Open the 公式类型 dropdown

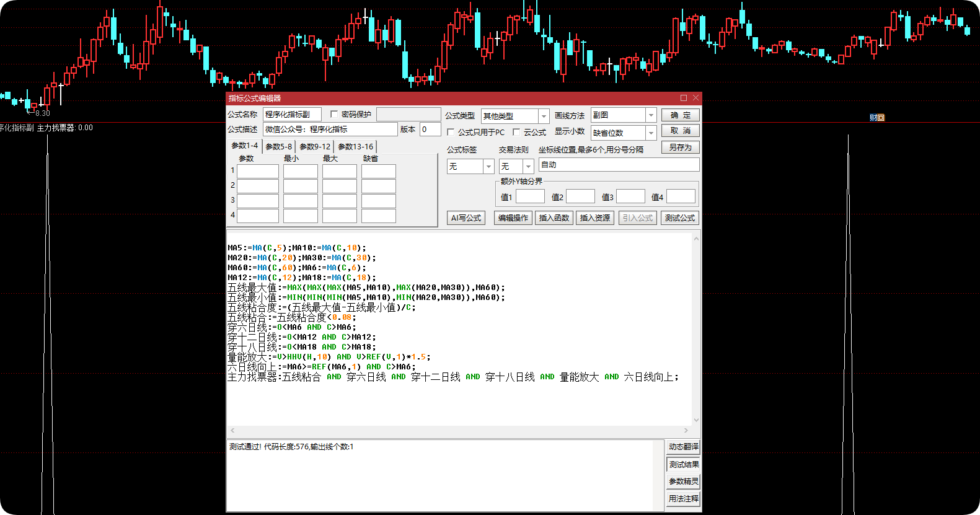pos(544,116)
